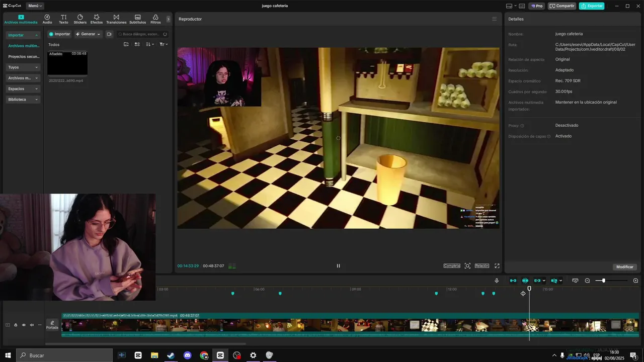
Task: Open the Menú dropdown
Action: click(35, 6)
